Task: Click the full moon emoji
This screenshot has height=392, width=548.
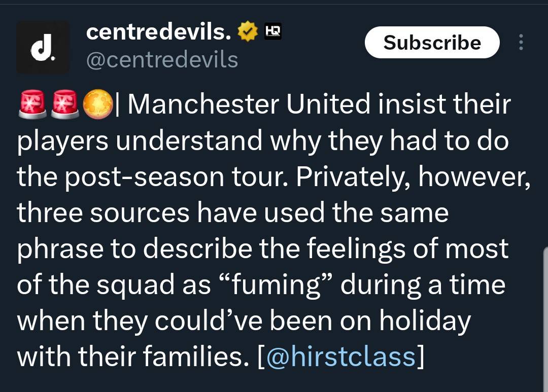Action: coord(98,104)
